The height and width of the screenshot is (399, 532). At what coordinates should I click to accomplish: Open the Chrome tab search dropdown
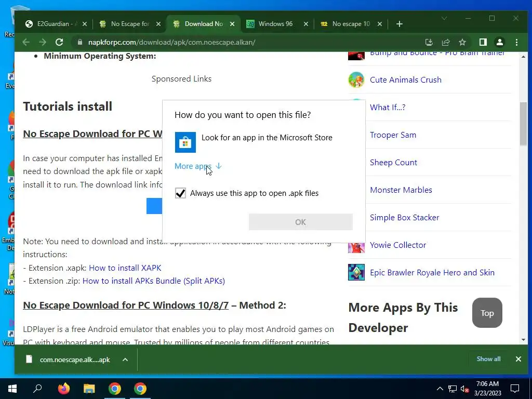[444, 18]
